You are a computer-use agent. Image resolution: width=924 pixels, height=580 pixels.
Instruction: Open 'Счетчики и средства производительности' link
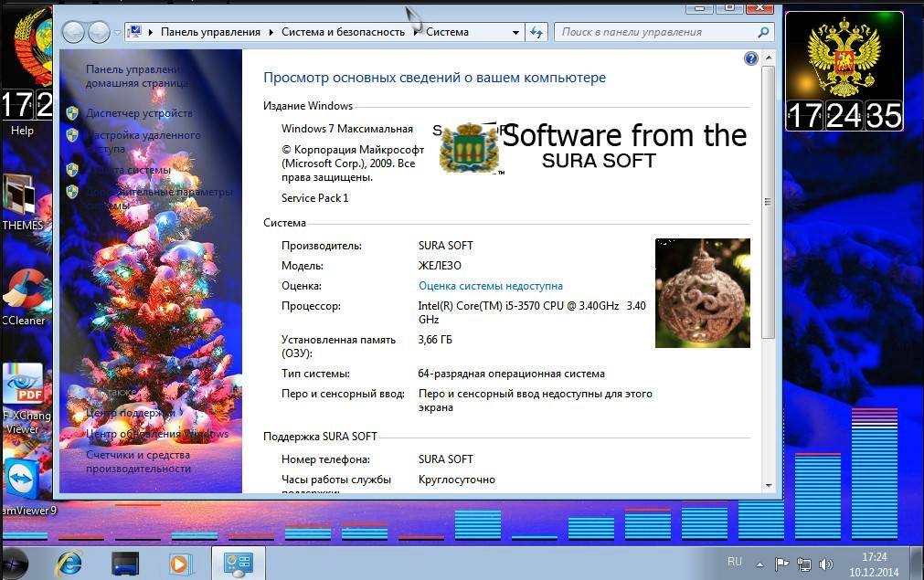(x=139, y=461)
